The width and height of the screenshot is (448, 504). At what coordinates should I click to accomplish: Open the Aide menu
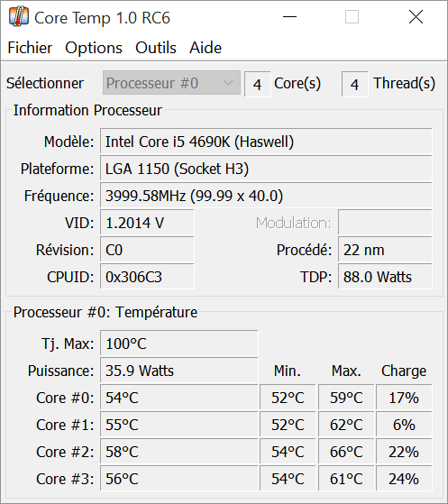click(x=206, y=48)
